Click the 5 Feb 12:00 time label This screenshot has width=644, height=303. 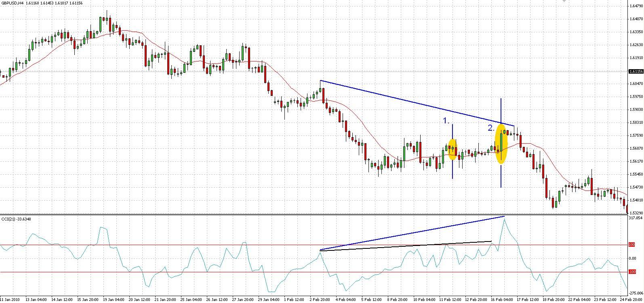[371, 300]
